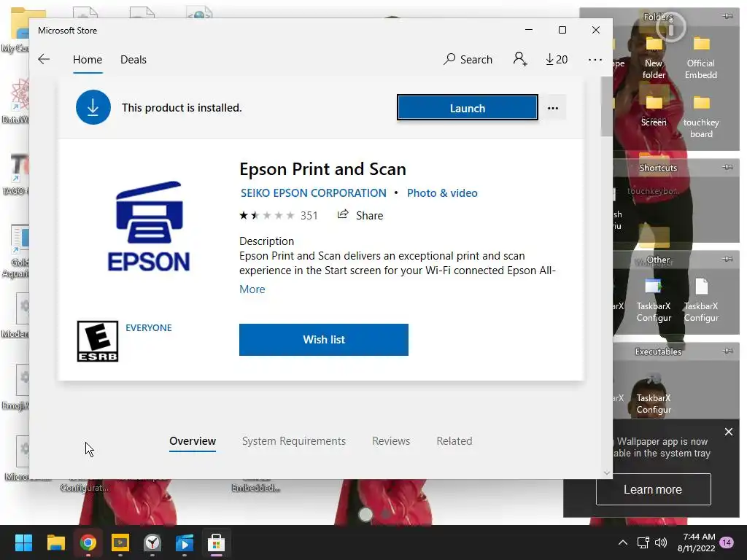Open the Photo & video category link
Image resolution: width=747 pixels, height=560 pixels.
coord(442,192)
